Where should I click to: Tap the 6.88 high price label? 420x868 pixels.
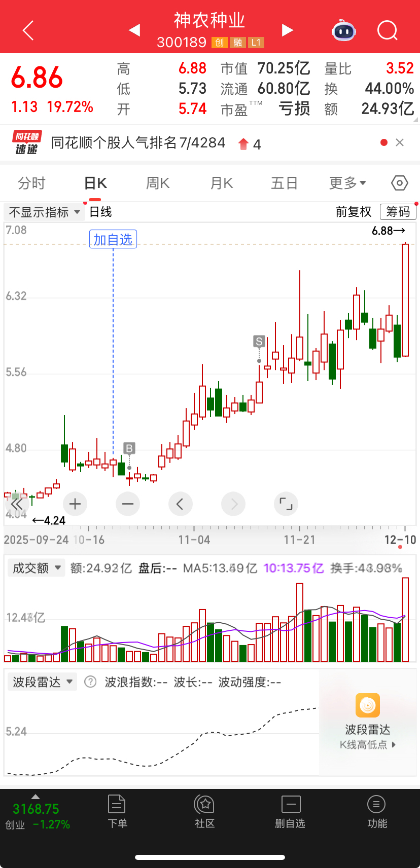(389, 231)
